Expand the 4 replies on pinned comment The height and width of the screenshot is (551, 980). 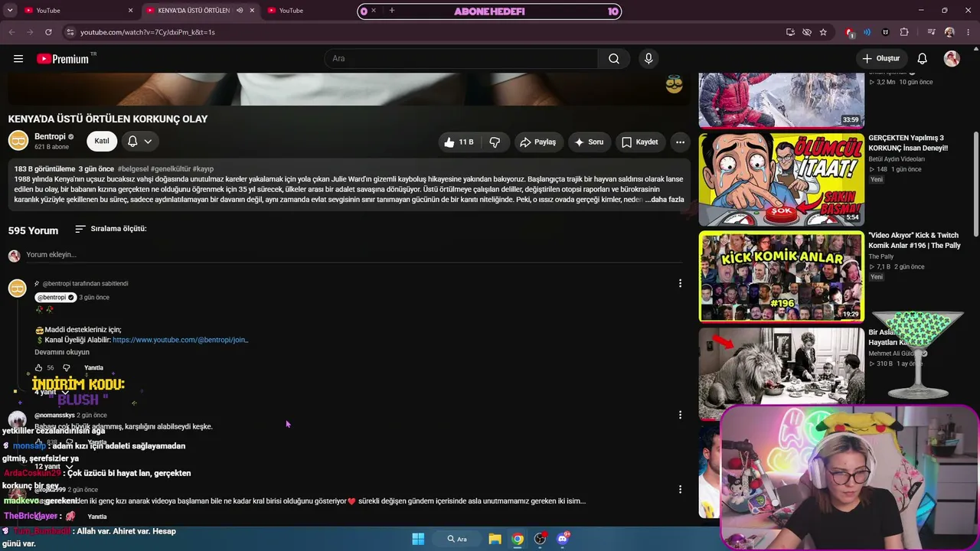click(x=51, y=393)
